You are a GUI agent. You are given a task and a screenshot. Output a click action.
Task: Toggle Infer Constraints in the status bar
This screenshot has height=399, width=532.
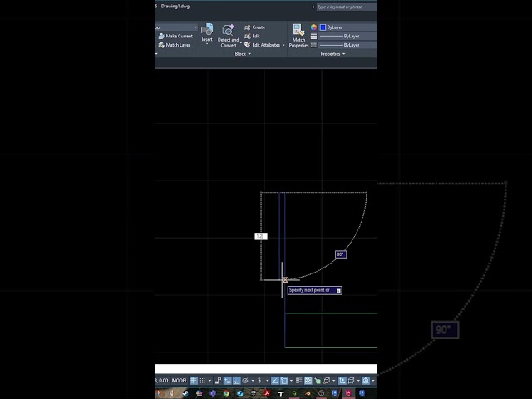coord(218,381)
